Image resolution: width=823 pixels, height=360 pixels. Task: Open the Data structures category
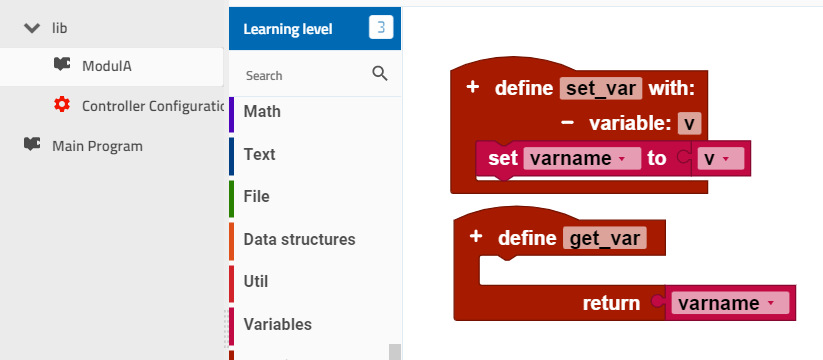(x=315, y=239)
